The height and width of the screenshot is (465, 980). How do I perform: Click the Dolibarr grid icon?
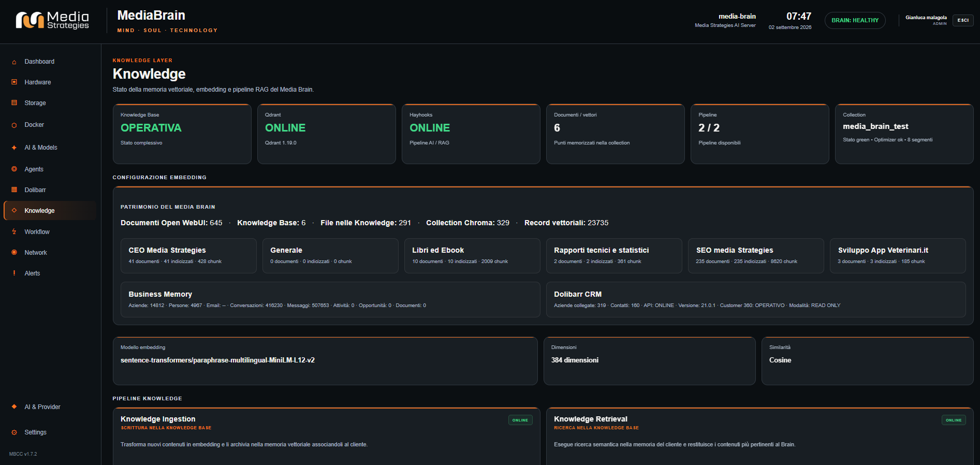14,190
